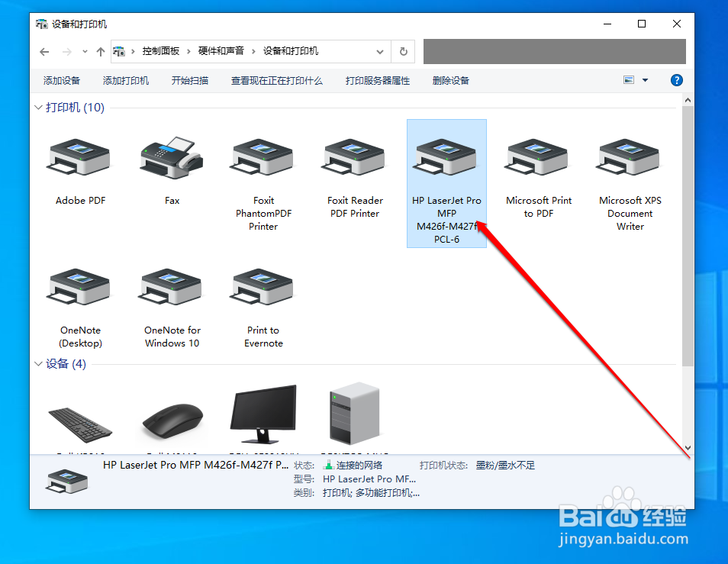Select the monitor device icon
This screenshot has width=728, height=564.
coord(263,414)
